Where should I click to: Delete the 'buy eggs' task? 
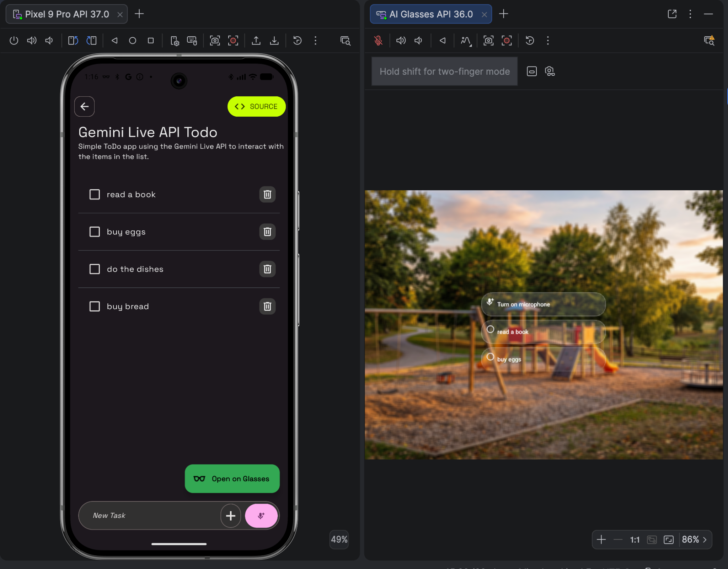tap(267, 232)
